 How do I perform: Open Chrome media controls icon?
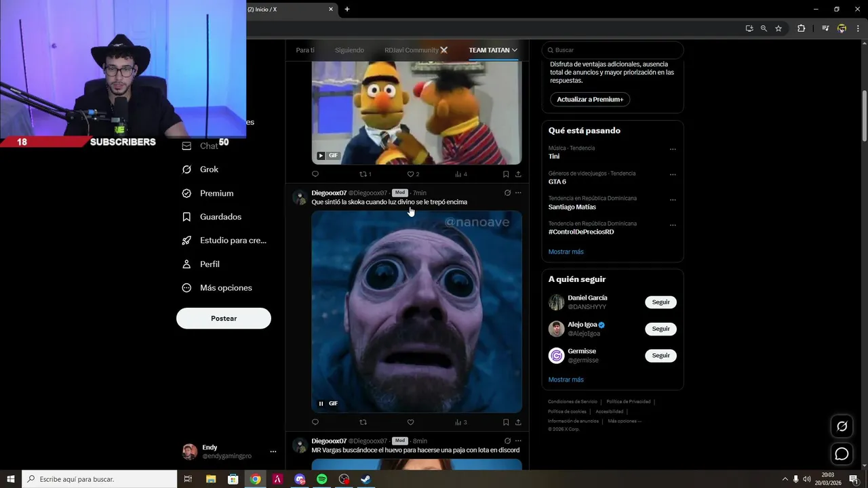[x=825, y=28]
